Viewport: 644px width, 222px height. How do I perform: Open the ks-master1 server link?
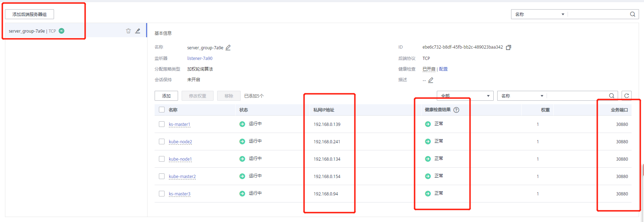pyautogui.click(x=179, y=124)
